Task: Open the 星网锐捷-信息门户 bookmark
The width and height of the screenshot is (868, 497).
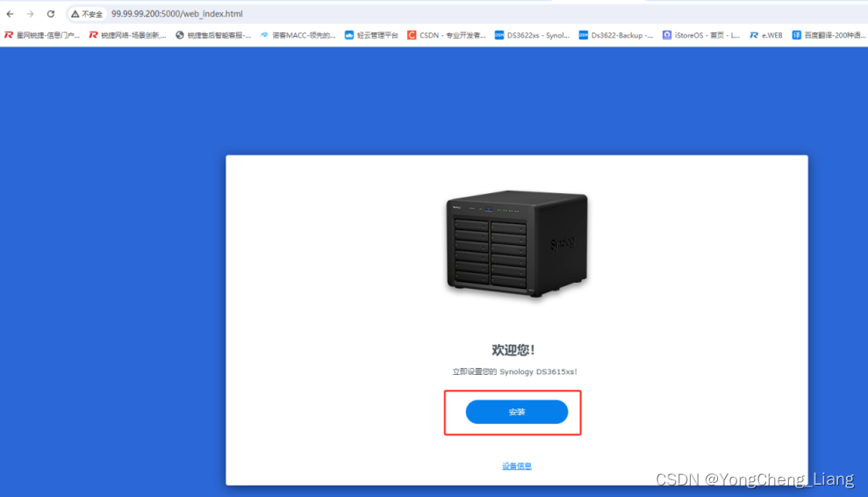Action: click(42, 35)
